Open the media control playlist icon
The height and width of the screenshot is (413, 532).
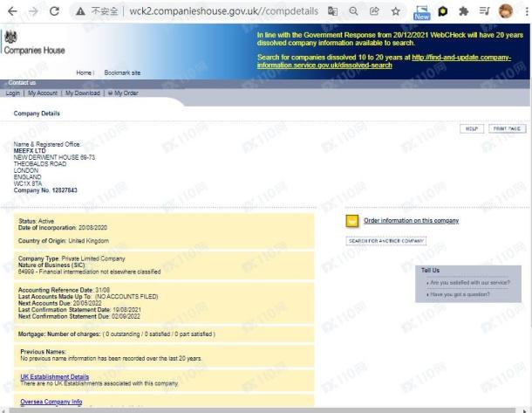485,11
